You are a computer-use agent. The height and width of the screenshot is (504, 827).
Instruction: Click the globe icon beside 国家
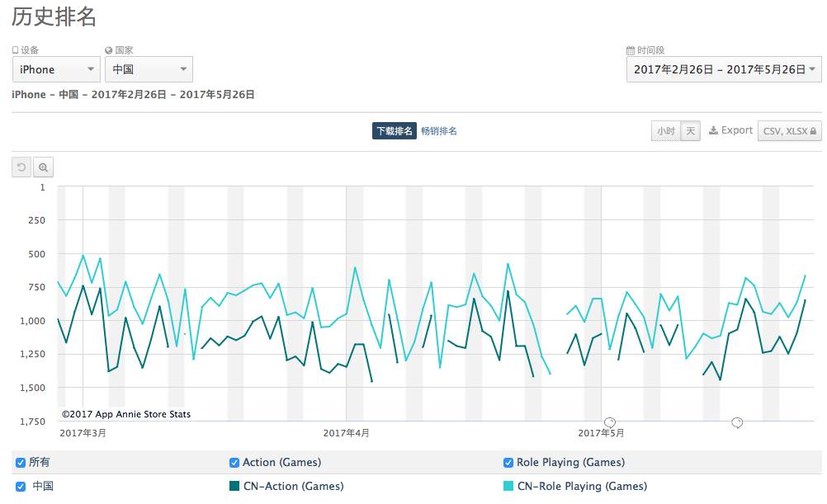point(109,50)
